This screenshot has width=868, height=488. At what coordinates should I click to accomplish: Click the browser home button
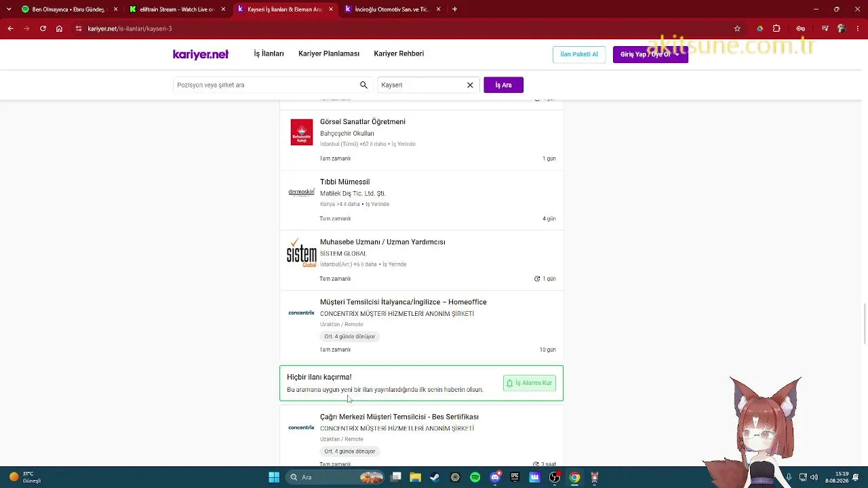[59, 28]
